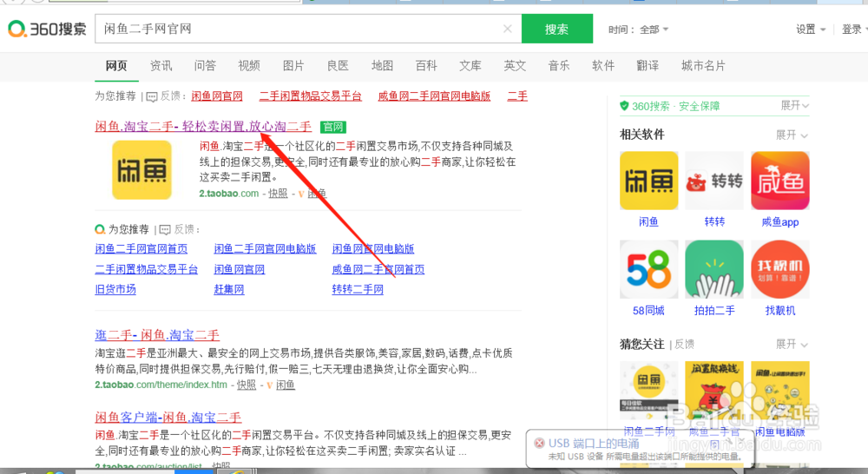The image size is (868, 474).
Task: Click the 官网 green badge
Action: [333, 127]
